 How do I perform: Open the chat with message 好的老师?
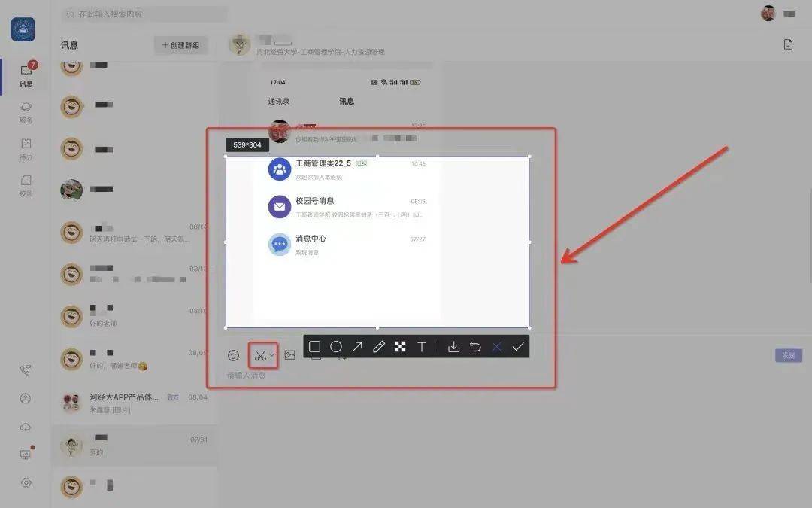click(x=135, y=315)
